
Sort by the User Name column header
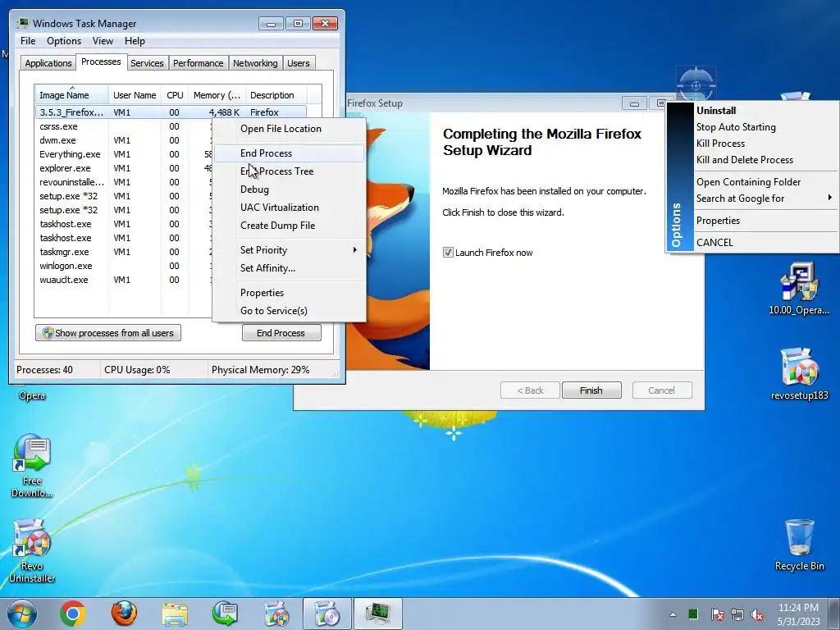point(135,95)
